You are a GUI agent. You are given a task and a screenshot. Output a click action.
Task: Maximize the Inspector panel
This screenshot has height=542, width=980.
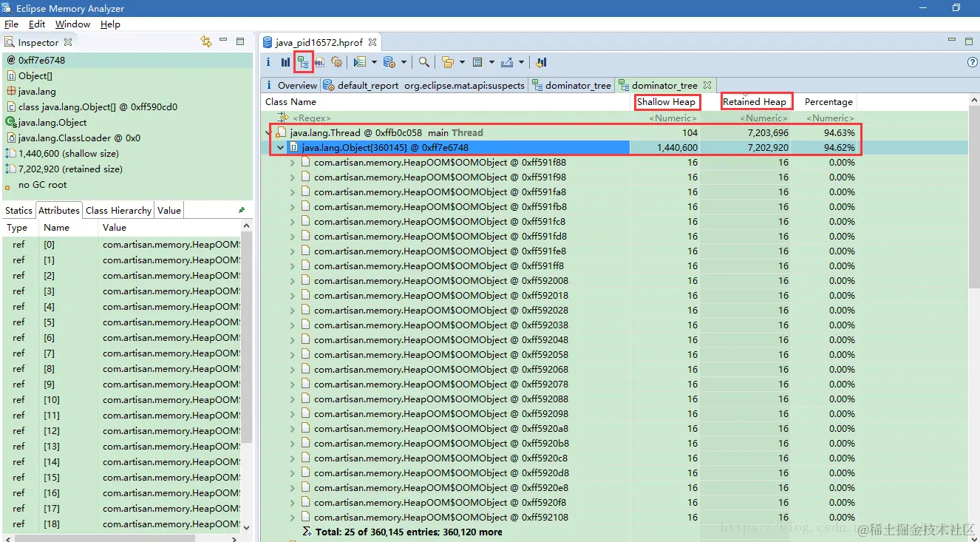pyautogui.click(x=240, y=41)
